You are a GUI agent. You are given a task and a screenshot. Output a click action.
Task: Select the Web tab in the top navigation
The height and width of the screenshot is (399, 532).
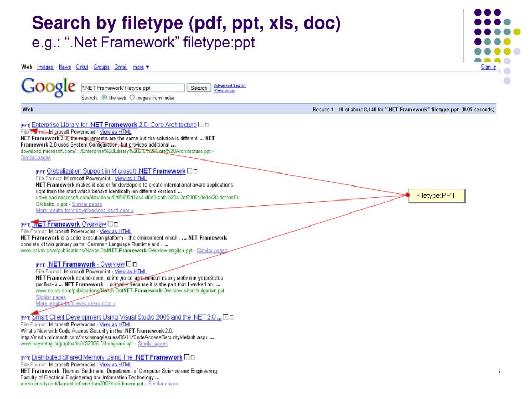tap(27, 67)
